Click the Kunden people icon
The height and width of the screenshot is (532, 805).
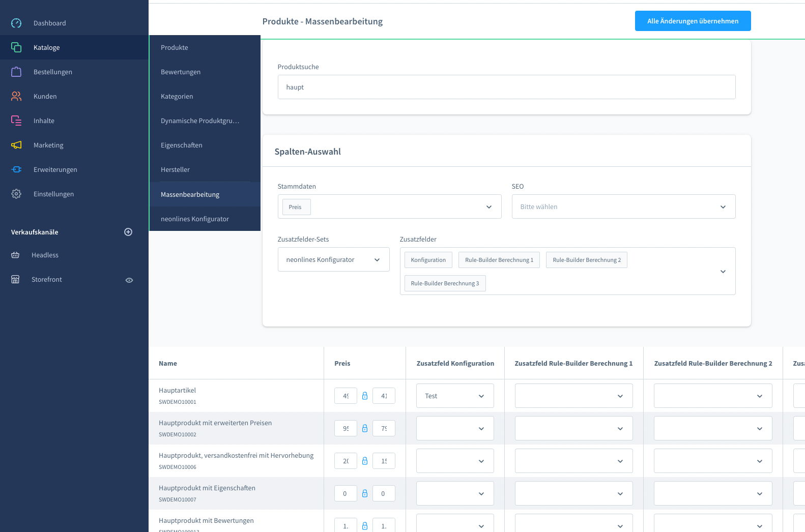coord(16,96)
